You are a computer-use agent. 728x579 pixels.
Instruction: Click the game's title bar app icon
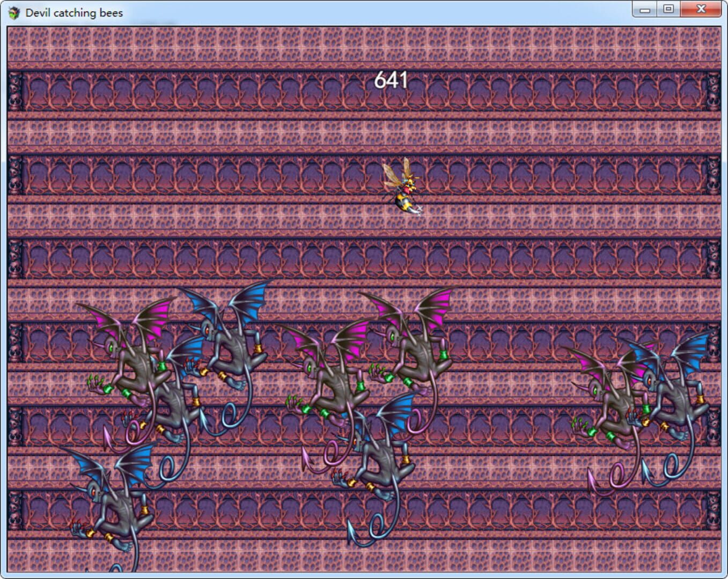(14, 12)
